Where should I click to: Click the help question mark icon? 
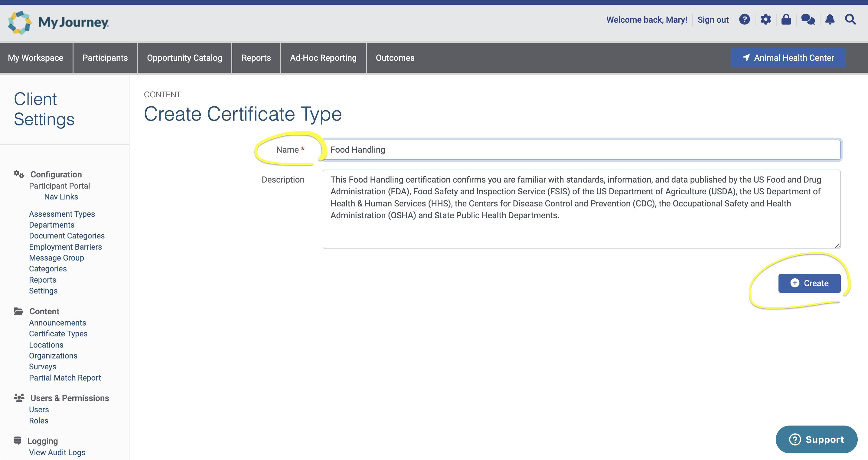744,20
